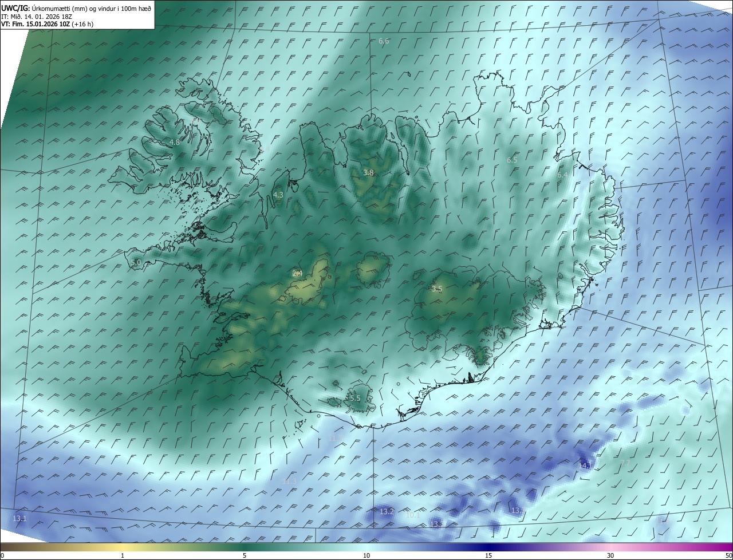The image size is (733, 560).
Task: Click the valid time line "VT: Fim. 15.01.2026 10Z (+16 h)"
Action: [x=48, y=25]
